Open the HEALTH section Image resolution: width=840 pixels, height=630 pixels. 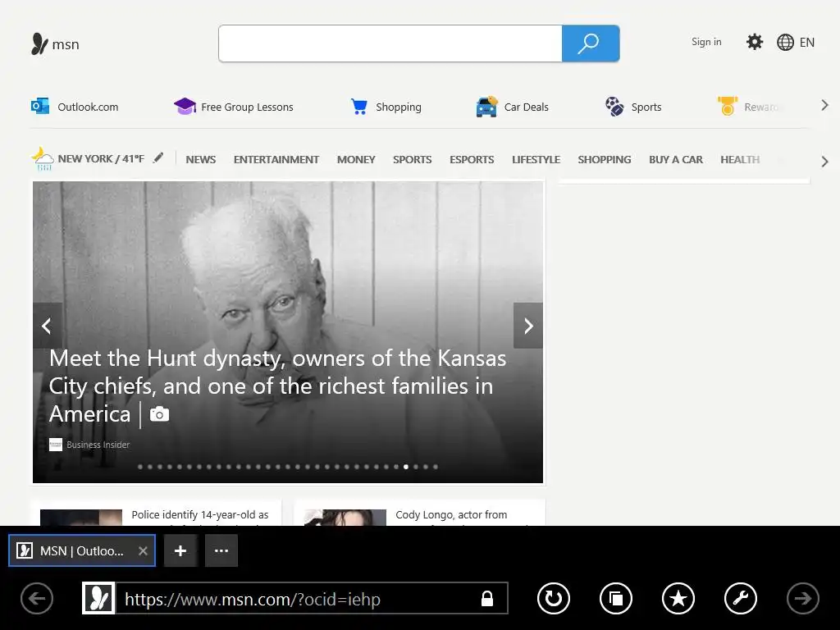pos(741,160)
